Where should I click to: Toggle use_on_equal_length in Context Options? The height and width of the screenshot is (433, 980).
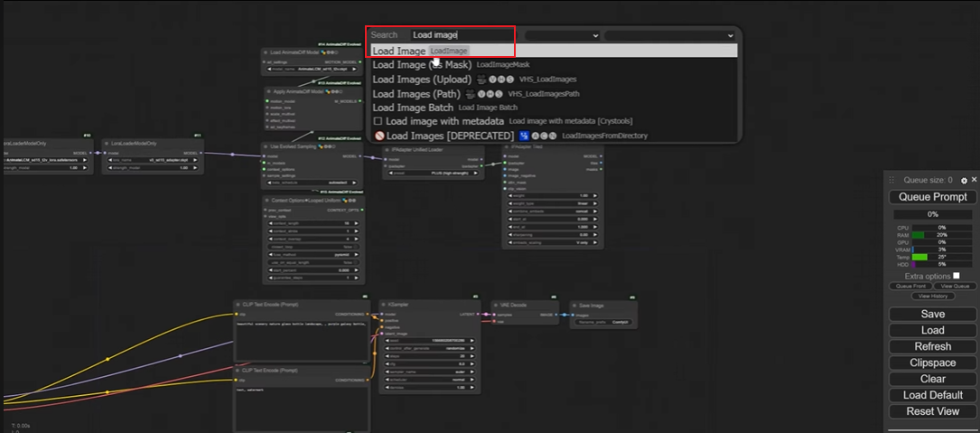tap(313, 262)
